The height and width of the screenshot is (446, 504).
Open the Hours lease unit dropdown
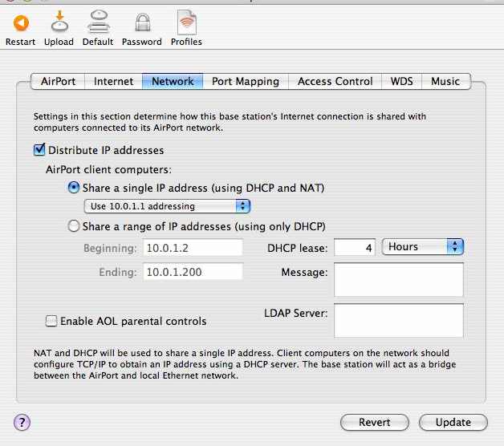point(423,247)
